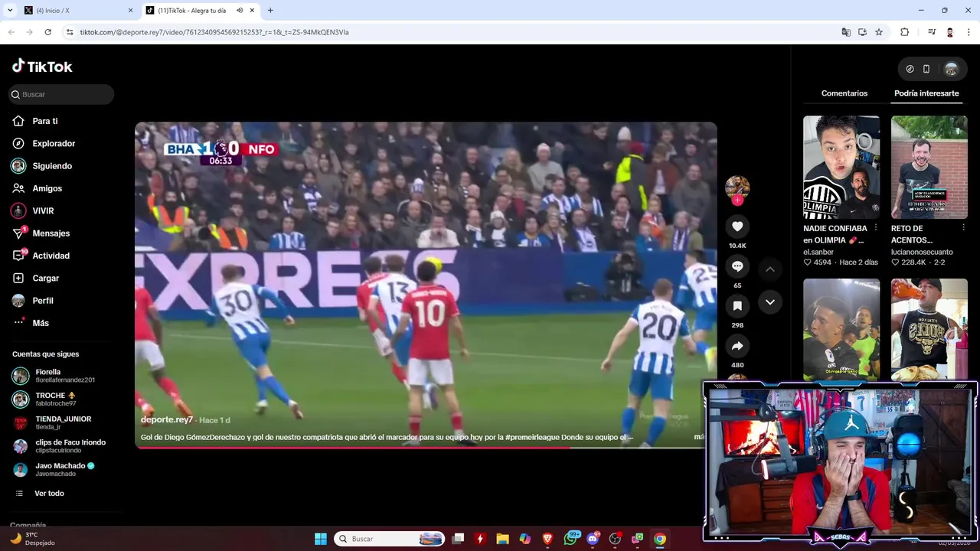Open File Explorer from the taskbar
This screenshot has width=980, height=551.
pos(502,539)
